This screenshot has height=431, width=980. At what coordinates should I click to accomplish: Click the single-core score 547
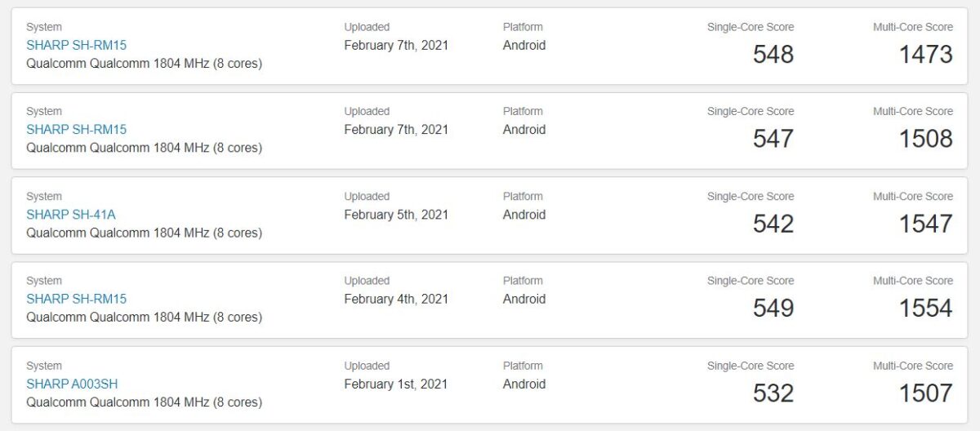pos(773,139)
